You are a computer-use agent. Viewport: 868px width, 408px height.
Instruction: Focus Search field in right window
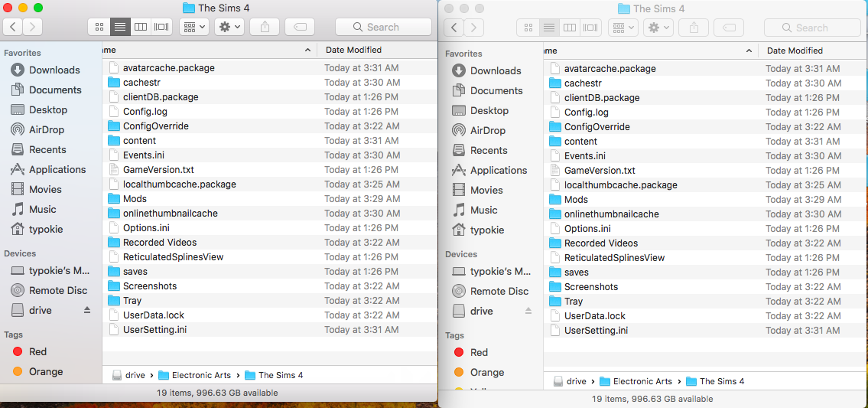[812, 27]
